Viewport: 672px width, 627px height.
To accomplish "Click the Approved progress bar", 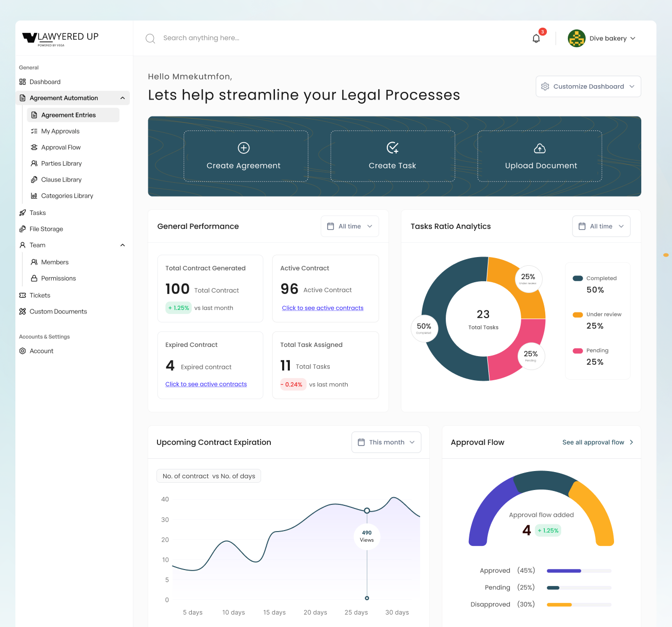I will [x=578, y=571].
